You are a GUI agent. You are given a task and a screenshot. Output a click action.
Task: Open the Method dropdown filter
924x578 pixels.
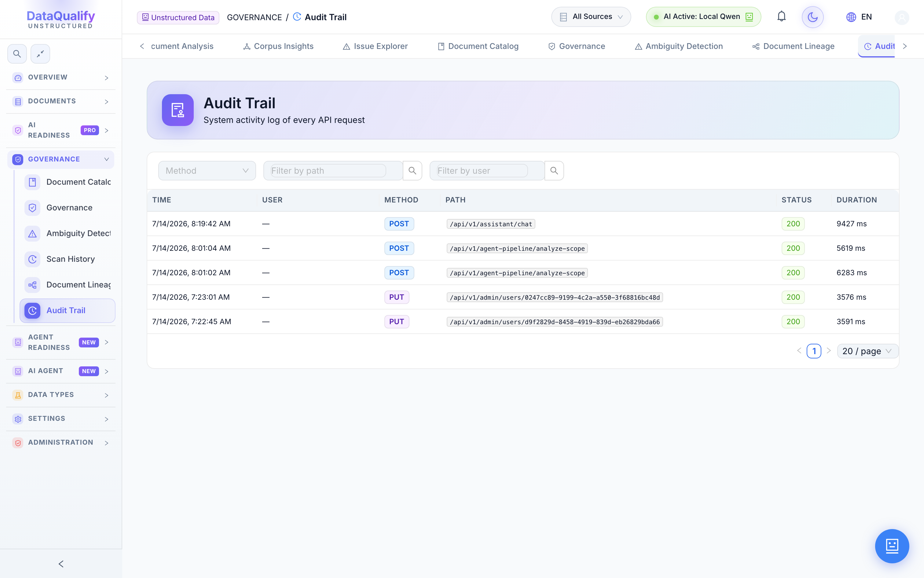point(207,171)
